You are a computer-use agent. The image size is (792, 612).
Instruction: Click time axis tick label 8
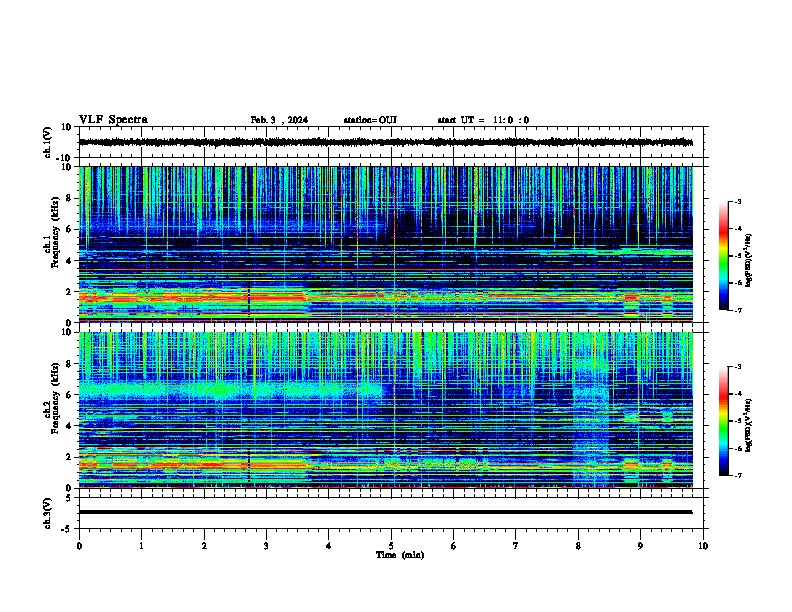(578, 546)
